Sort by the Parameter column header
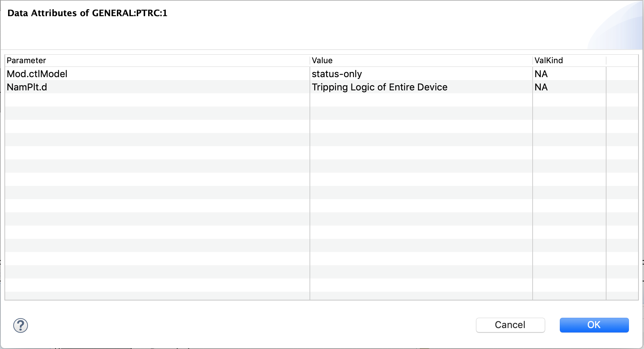The image size is (644, 349). [26, 61]
